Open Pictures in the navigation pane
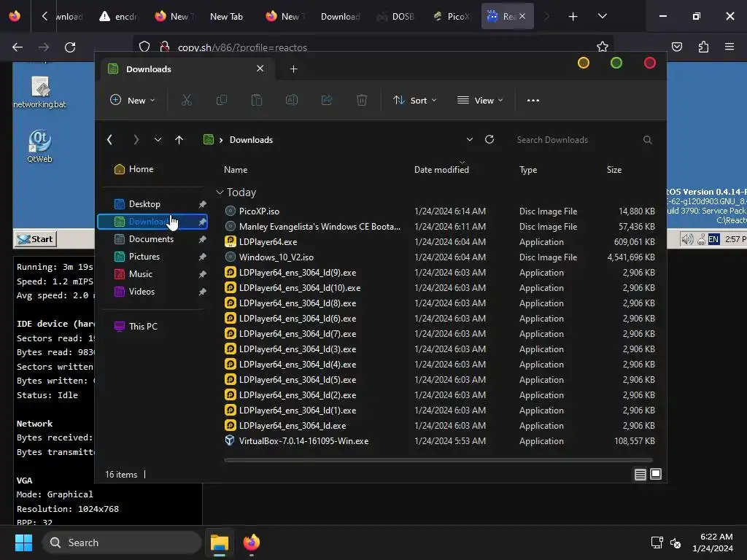The height and width of the screenshot is (560, 747). coord(144,257)
